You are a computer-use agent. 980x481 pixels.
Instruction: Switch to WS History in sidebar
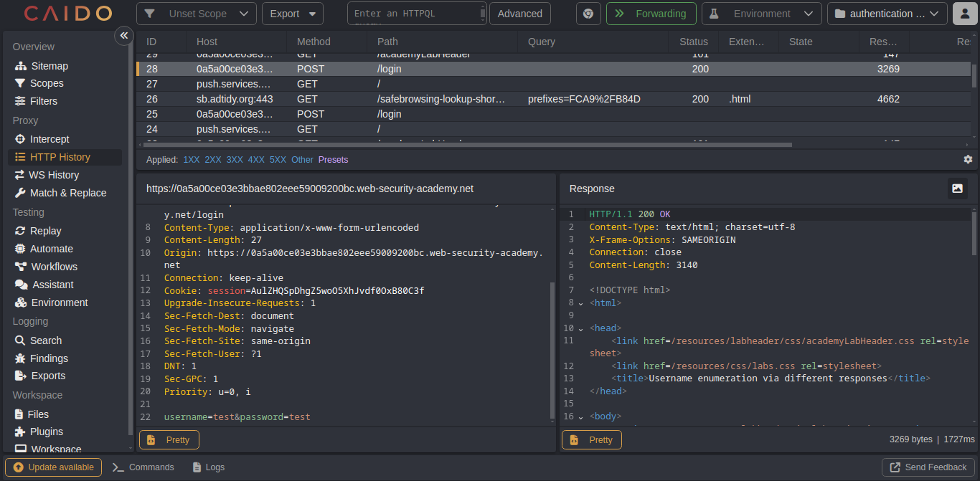54,175
